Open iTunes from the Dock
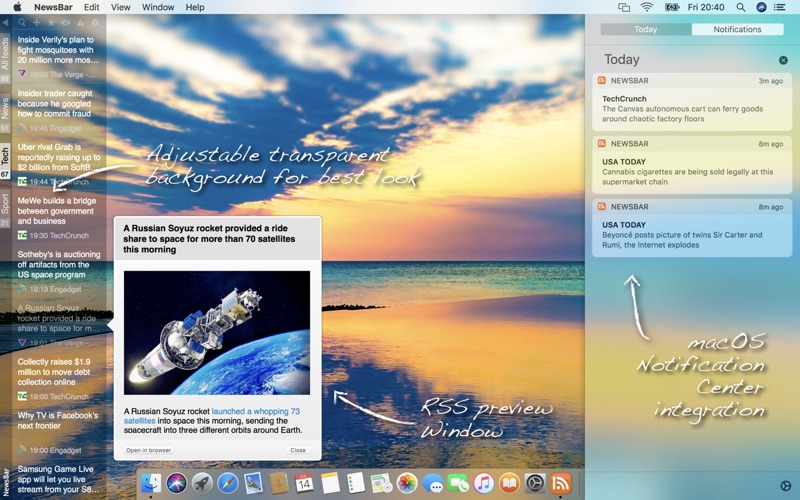 click(x=484, y=483)
